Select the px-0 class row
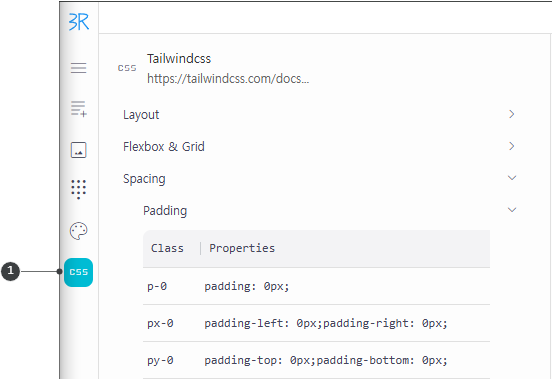 tap(316, 323)
